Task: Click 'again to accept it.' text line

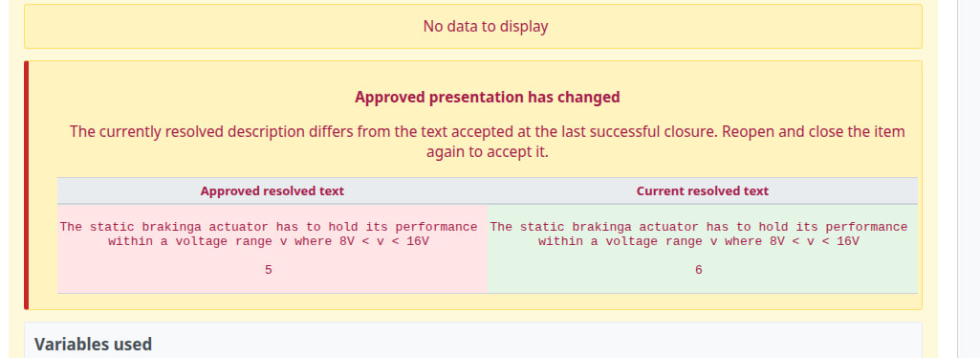Action: pos(487,152)
